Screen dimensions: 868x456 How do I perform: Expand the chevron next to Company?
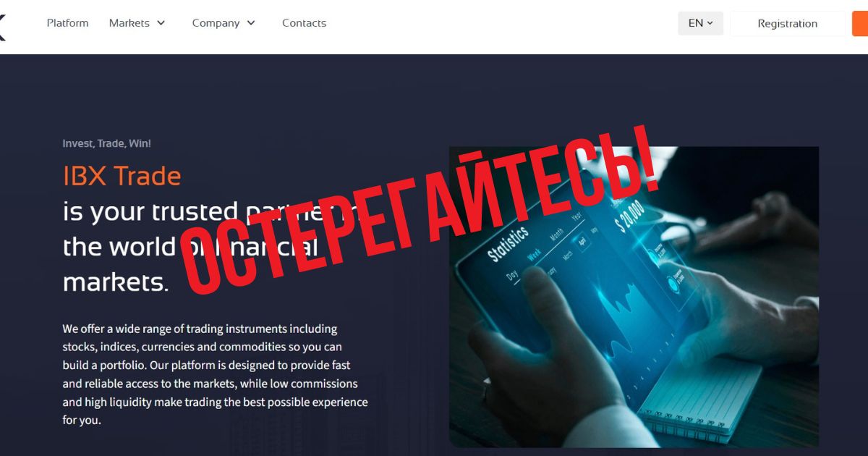pos(251,23)
